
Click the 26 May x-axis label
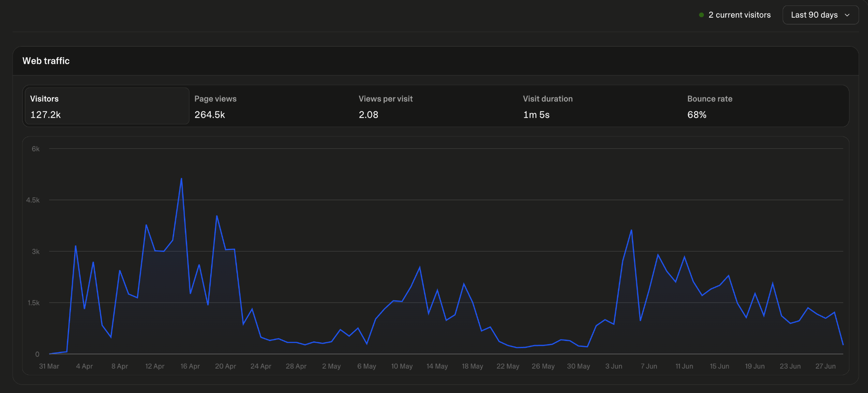click(543, 366)
